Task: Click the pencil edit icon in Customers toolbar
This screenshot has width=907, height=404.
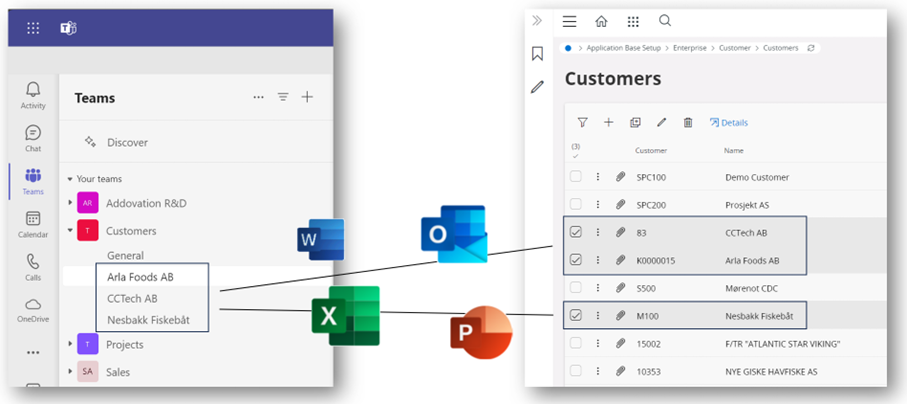Action: (x=661, y=122)
